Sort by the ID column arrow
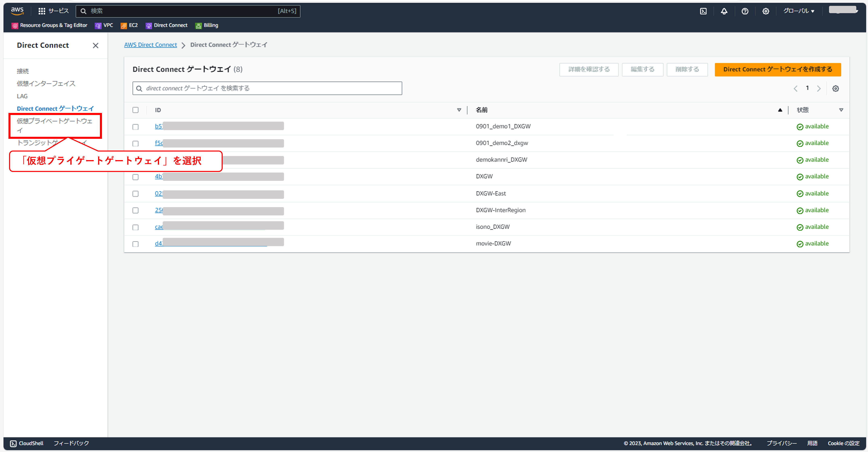868x452 pixels. pos(459,110)
